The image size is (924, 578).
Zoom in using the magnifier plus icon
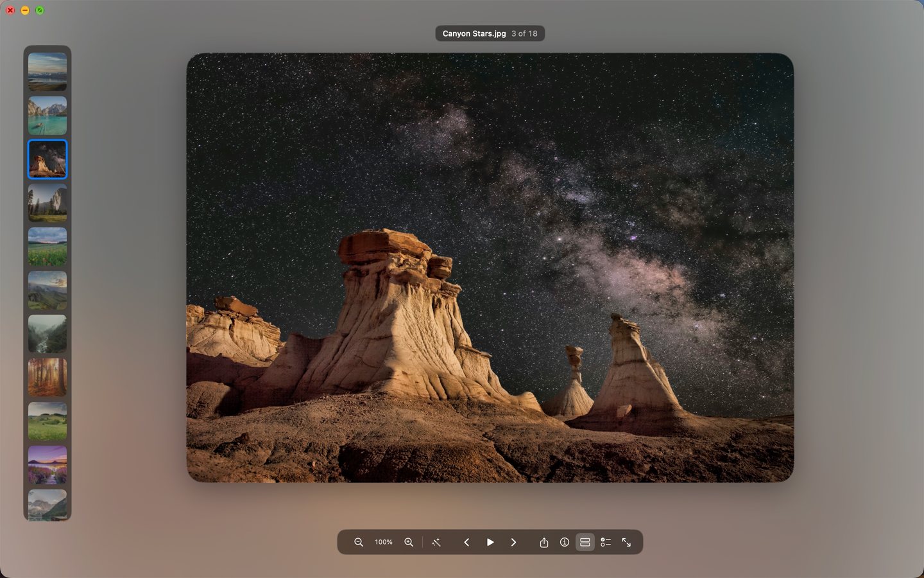(x=409, y=542)
